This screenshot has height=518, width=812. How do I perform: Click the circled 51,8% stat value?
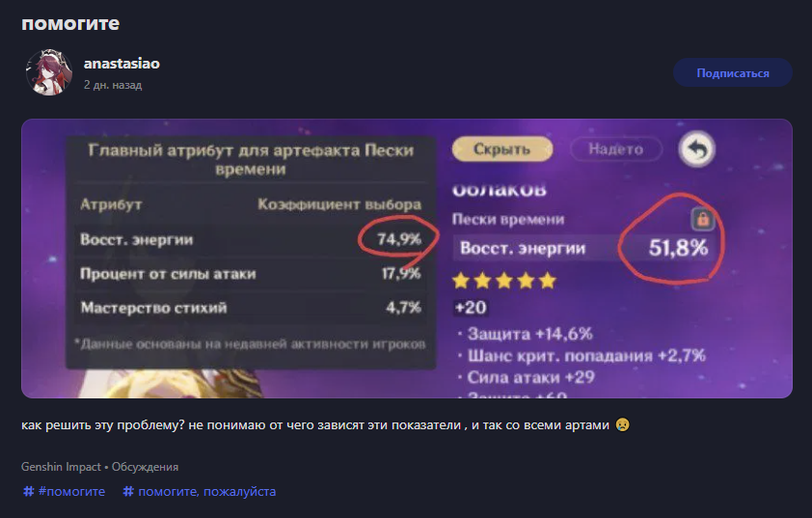[x=678, y=248]
